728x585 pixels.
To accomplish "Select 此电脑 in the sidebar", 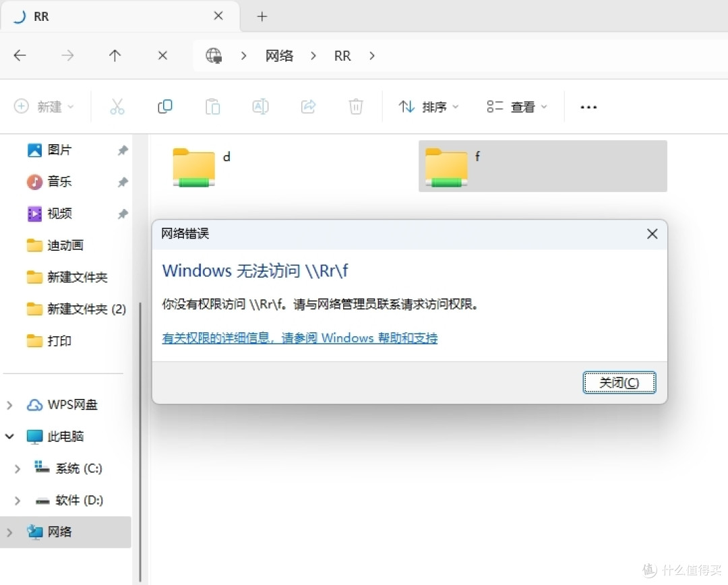I will [x=55, y=437].
